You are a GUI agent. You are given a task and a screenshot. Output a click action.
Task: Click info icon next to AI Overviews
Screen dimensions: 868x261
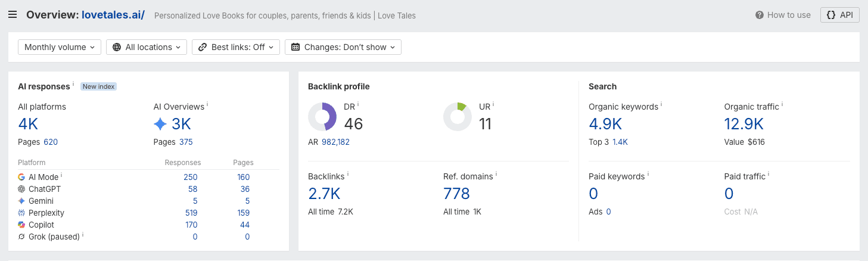[x=207, y=105]
